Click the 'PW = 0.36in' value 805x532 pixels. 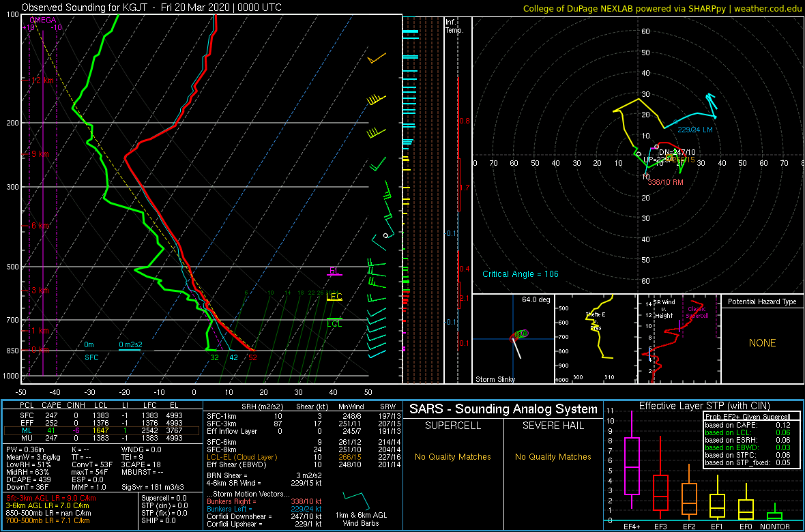[x=26, y=450]
